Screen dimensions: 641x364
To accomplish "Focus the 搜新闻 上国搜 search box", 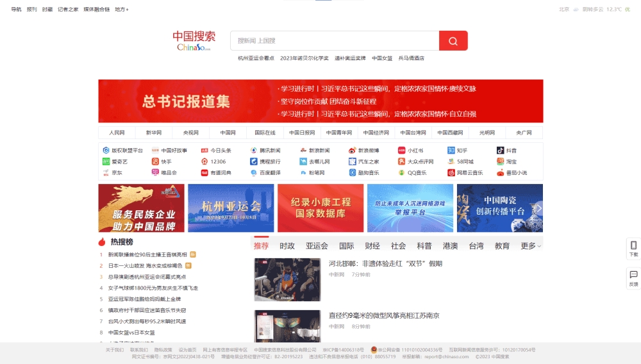I will [x=335, y=41].
